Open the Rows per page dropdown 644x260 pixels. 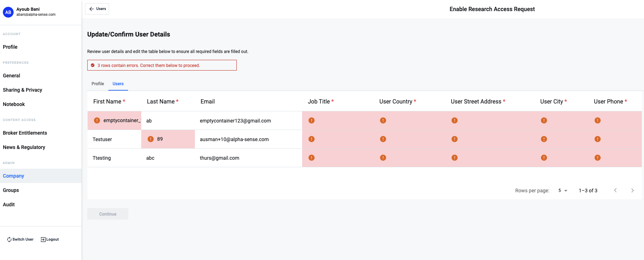click(563, 191)
